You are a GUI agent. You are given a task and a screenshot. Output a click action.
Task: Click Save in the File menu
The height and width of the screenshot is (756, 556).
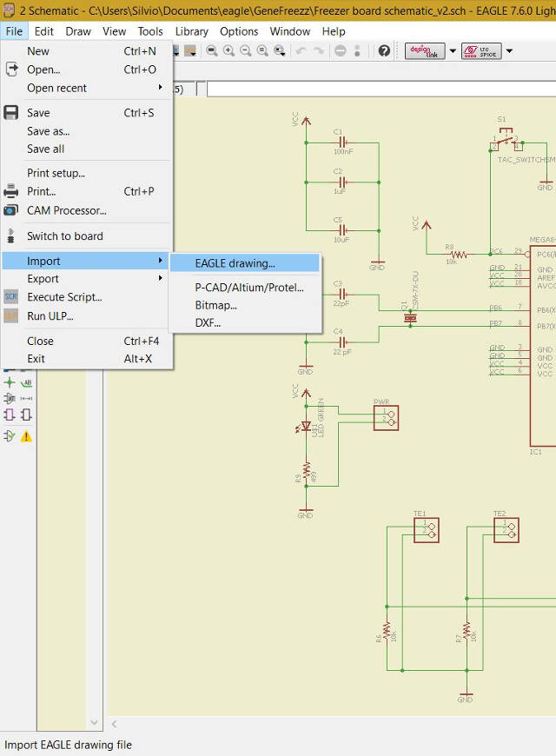pos(87,113)
